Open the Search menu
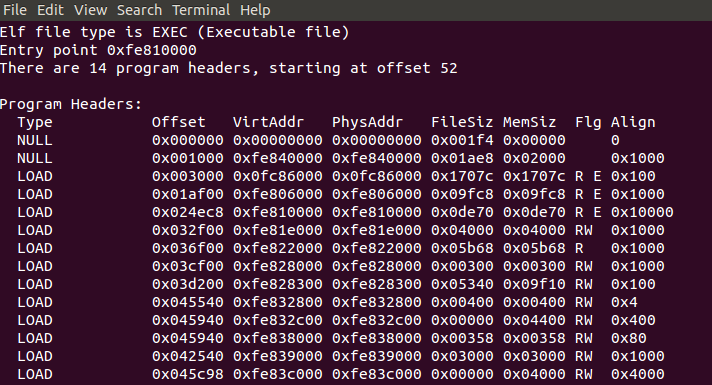The image size is (712, 385). [139, 10]
